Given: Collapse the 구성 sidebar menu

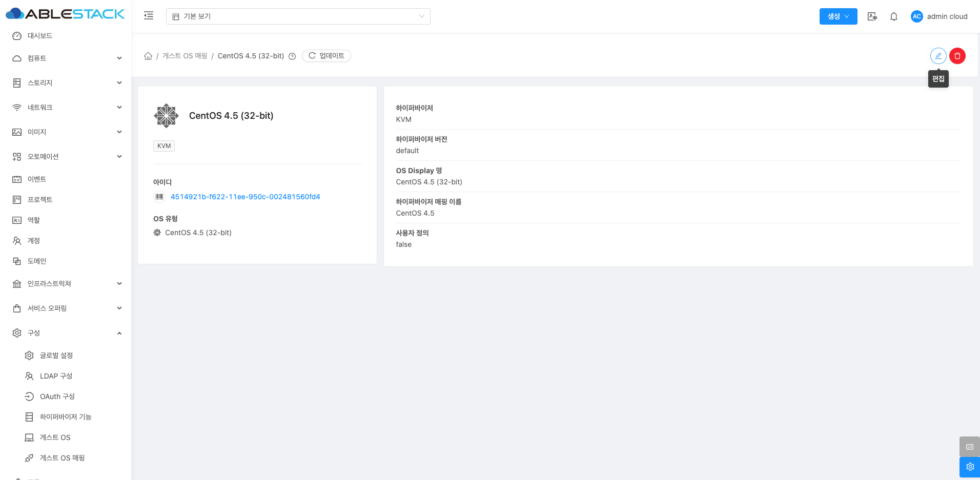Looking at the screenshot, I should click(x=66, y=333).
